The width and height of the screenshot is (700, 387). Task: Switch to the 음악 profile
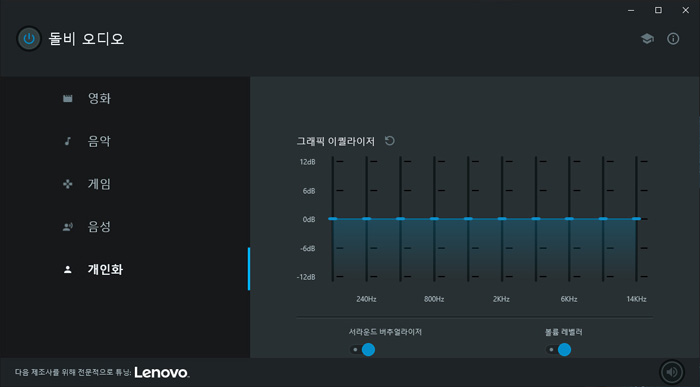(99, 141)
